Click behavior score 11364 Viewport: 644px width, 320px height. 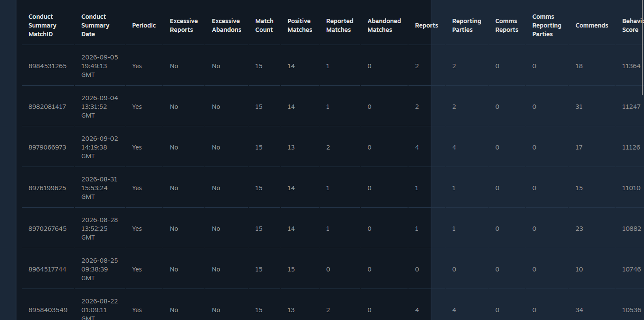point(631,66)
